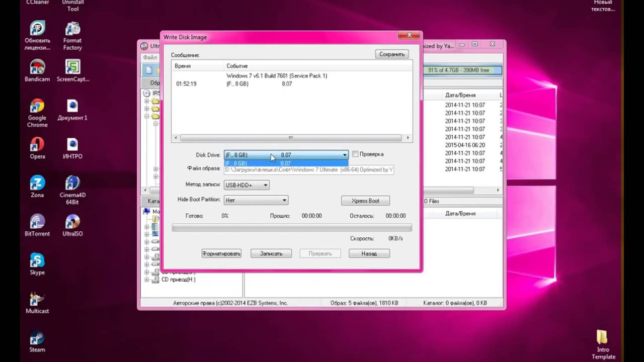Image resolution: width=644 pixels, height=362 pixels.
Task: Launch the Opera browser shortcut
Action: 37,148
